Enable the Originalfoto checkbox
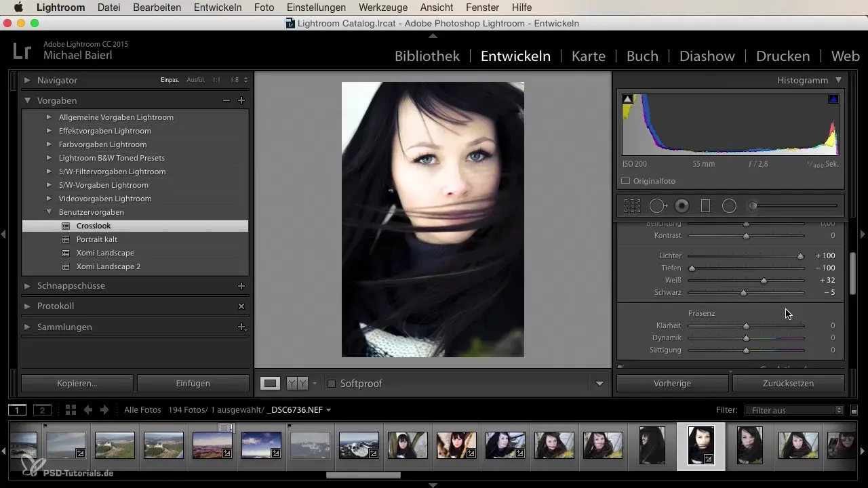 [626, 181]
